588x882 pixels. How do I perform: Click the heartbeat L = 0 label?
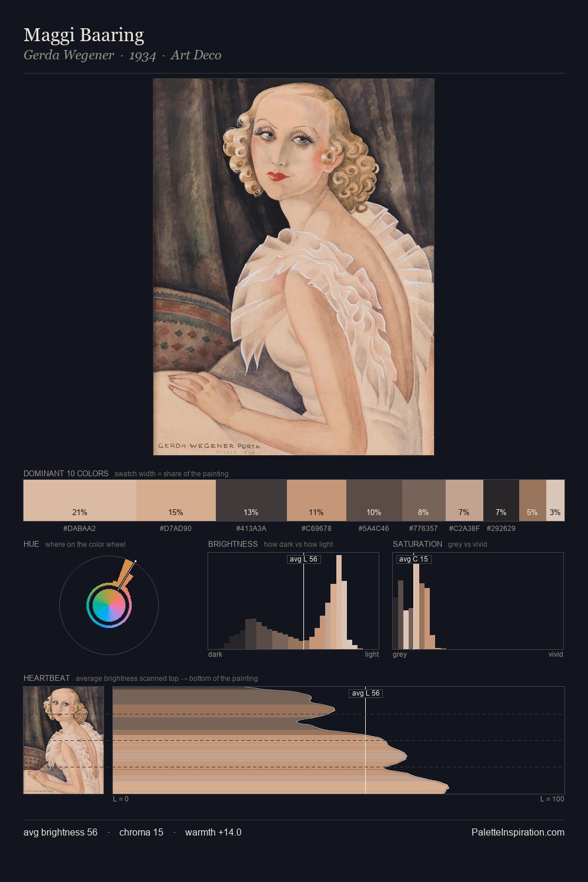tap(121, 799)
